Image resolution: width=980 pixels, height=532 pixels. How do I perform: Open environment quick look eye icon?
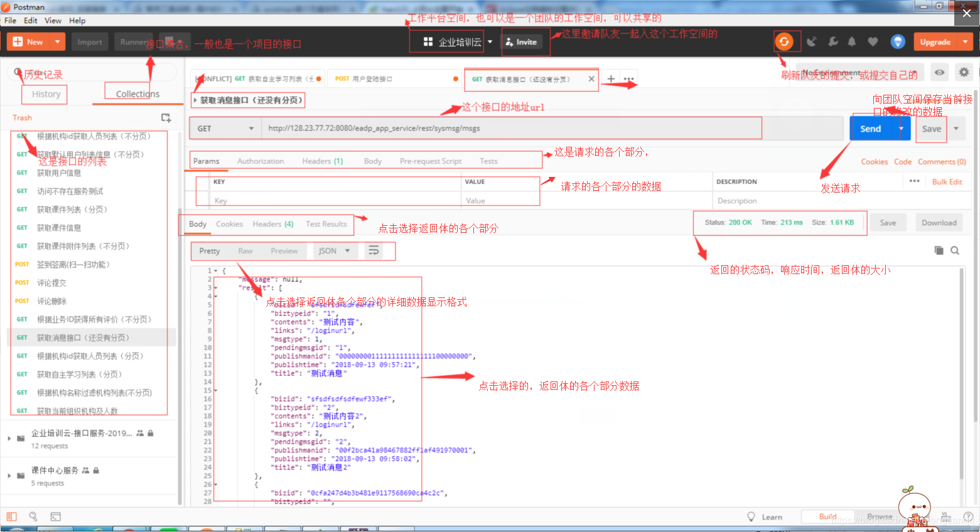pos(939,72)
